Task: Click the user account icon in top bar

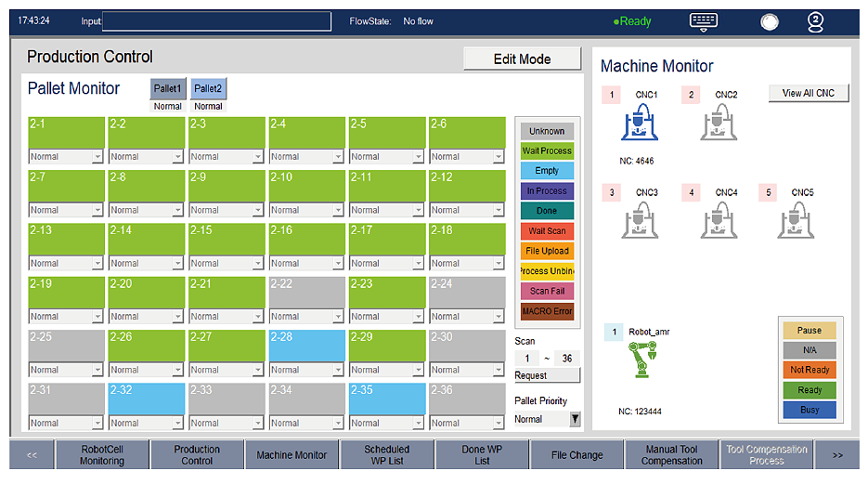Action: tap(815, 21)
